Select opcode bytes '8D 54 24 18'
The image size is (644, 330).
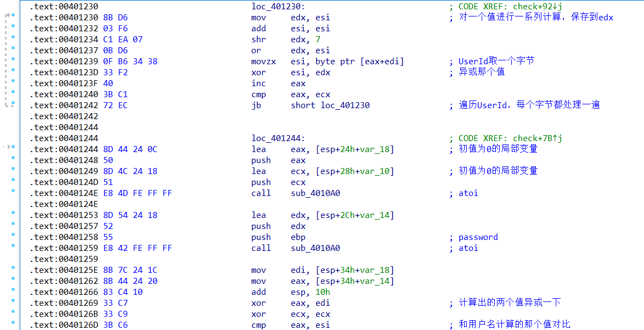(x=130, y=215)
